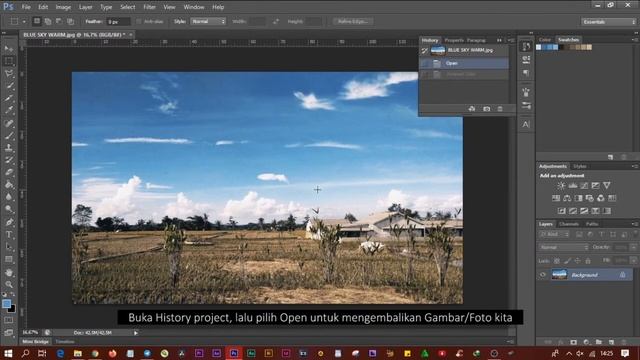This screenshot has height=360, width=640.
Task: Enable Subtract from selection mode
Action: (x=59, y=21)
